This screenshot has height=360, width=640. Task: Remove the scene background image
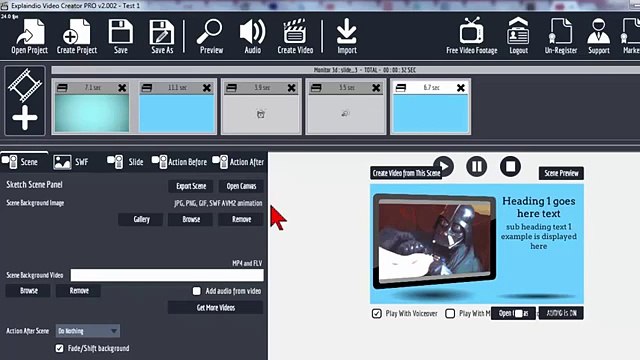click(241, 219)
